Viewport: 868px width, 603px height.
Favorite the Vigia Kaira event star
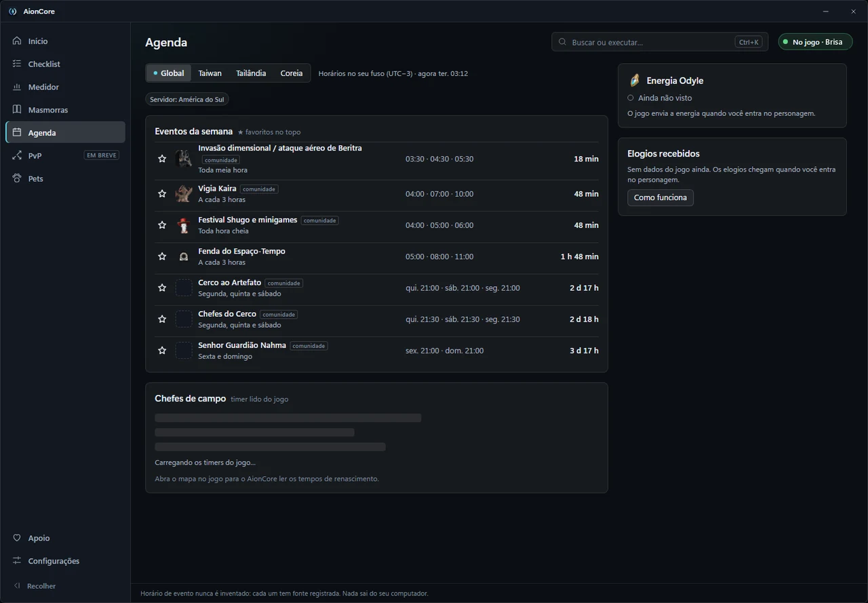pyautogui.click(x=162, y=193)
